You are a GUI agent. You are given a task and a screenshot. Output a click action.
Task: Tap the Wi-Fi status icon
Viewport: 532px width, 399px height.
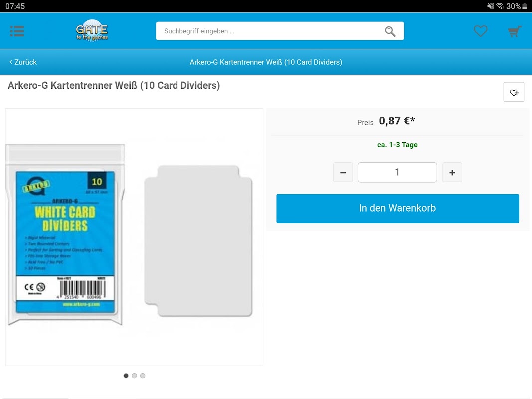[500, 6]
